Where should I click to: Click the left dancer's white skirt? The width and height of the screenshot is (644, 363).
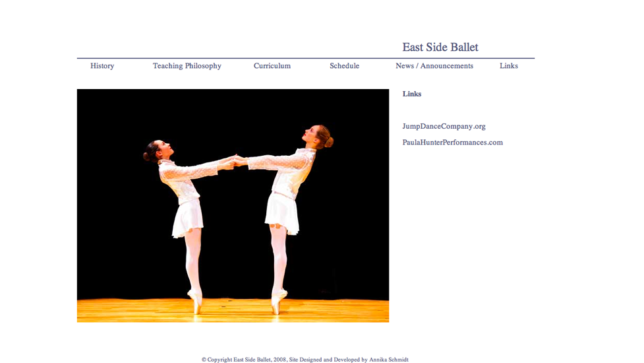tap(187, 219)
